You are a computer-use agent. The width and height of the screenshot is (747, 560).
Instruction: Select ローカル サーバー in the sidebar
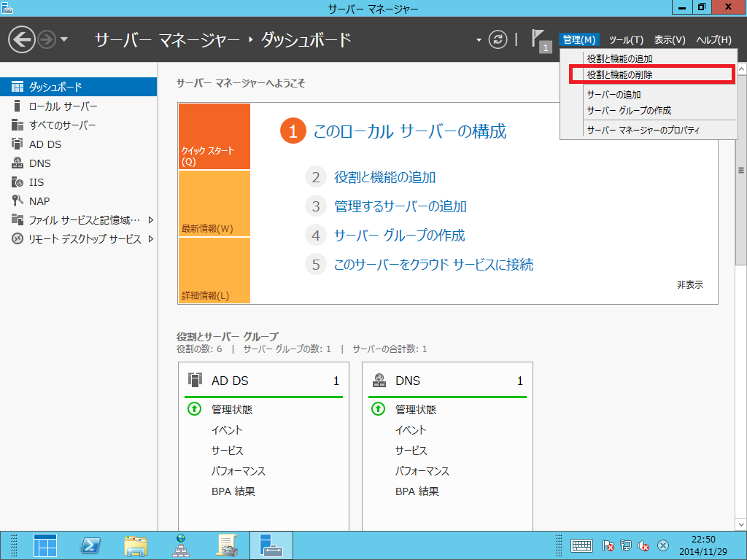78,106
